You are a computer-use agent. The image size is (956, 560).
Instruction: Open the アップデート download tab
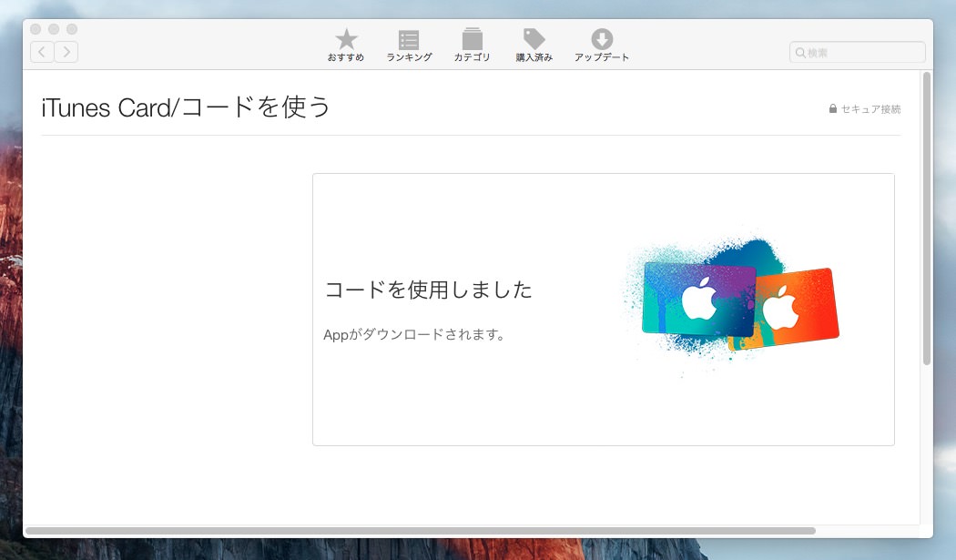[x=601, y=46]
